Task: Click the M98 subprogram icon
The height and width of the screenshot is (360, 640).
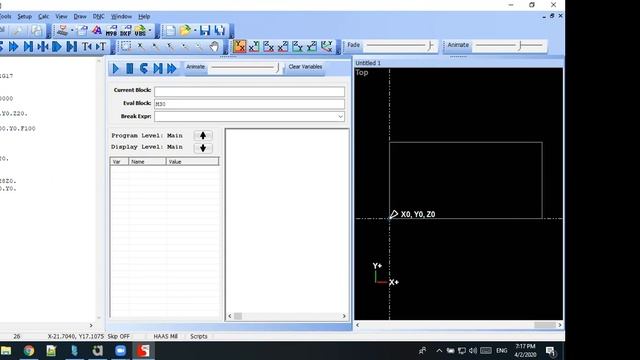Action: [x=111, y=31]
